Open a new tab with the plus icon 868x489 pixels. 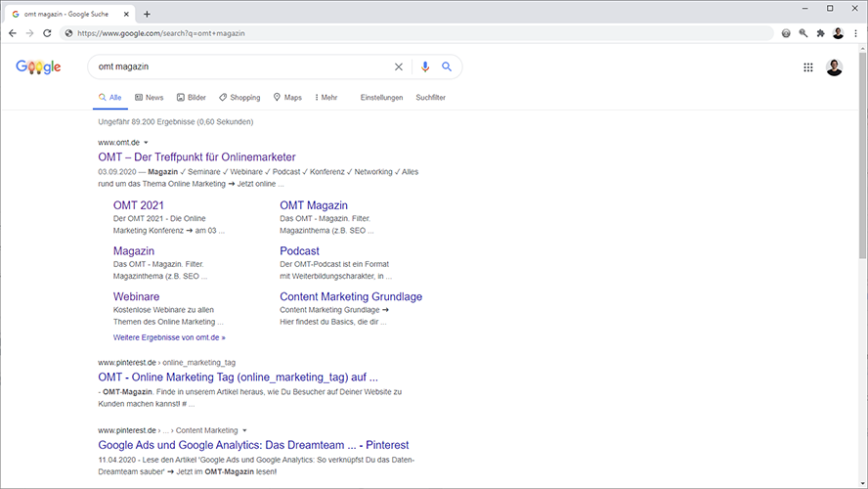147,14
